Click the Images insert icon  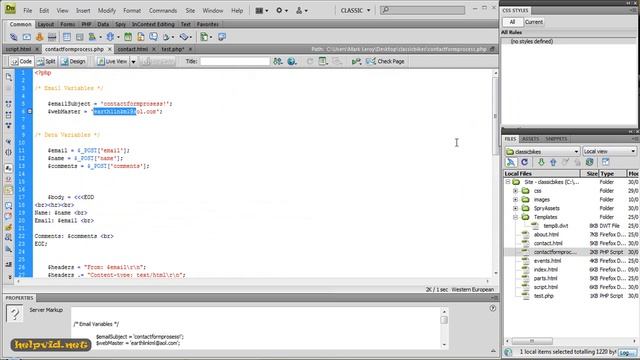[x=93, y=37]
